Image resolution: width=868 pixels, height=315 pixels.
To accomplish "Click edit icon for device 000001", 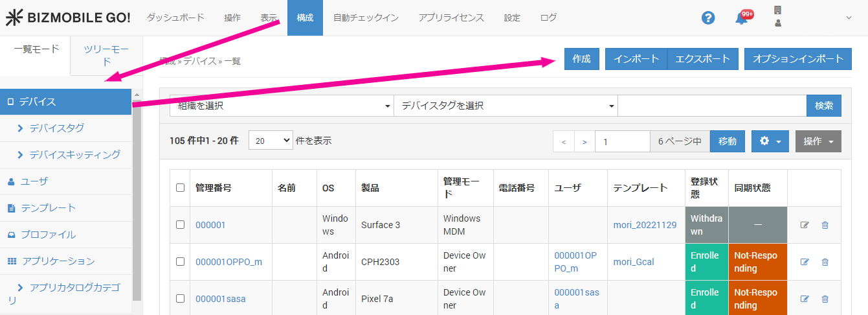I will tap(805, 225).
